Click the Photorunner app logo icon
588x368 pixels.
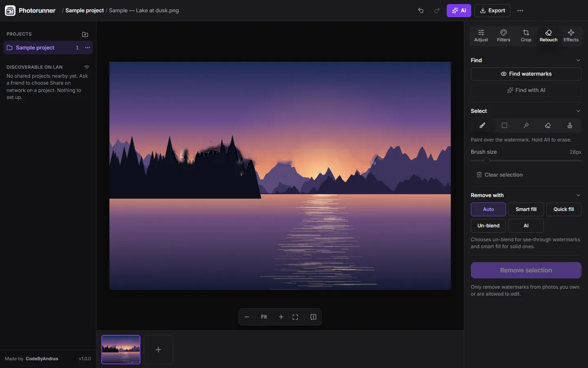point(10,11)
